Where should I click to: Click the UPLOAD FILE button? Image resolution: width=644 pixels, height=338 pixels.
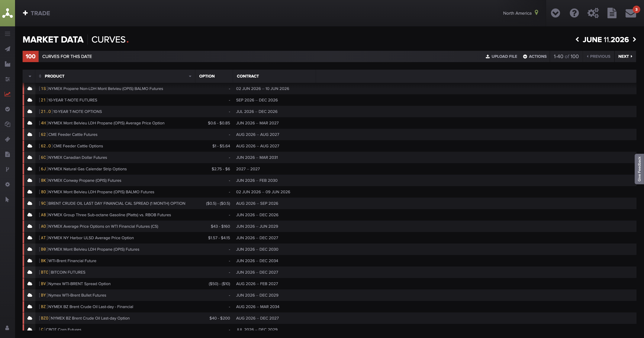point(501,56)
